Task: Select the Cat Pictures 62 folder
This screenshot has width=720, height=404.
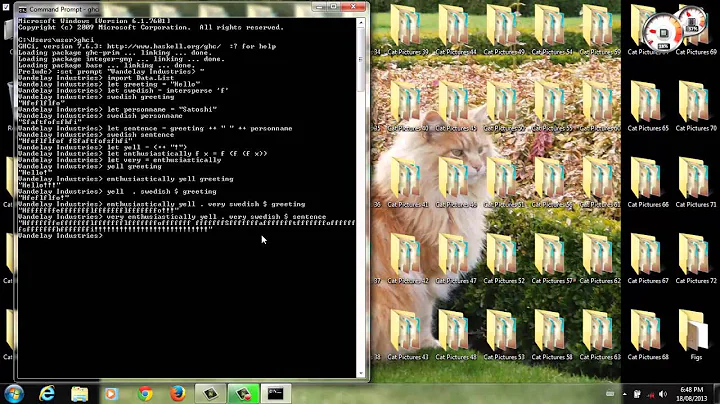Action: click(x=600, y=259)
